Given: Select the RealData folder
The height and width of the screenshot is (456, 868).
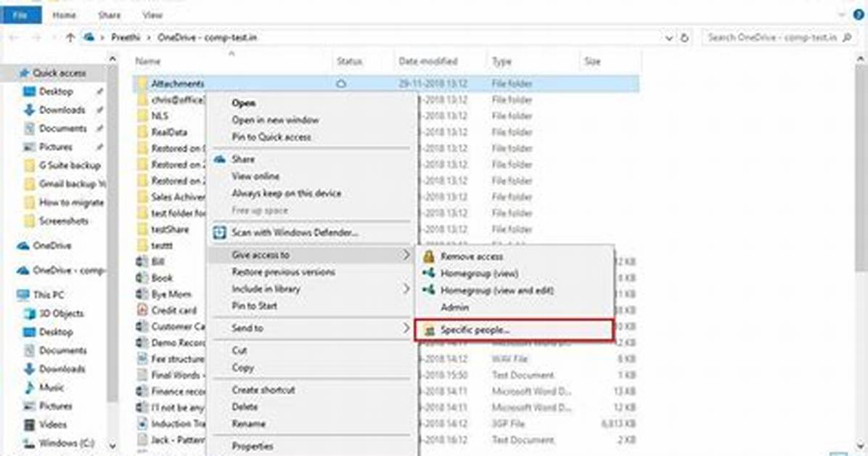Looking at the screenshot, I should [x=169, y=132].
